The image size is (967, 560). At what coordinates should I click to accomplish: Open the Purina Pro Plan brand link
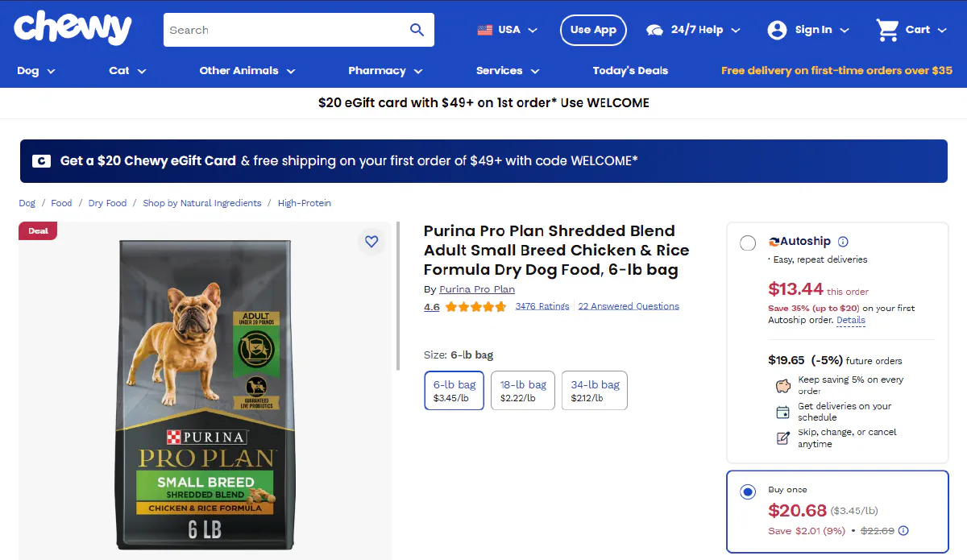click(477, 289)
